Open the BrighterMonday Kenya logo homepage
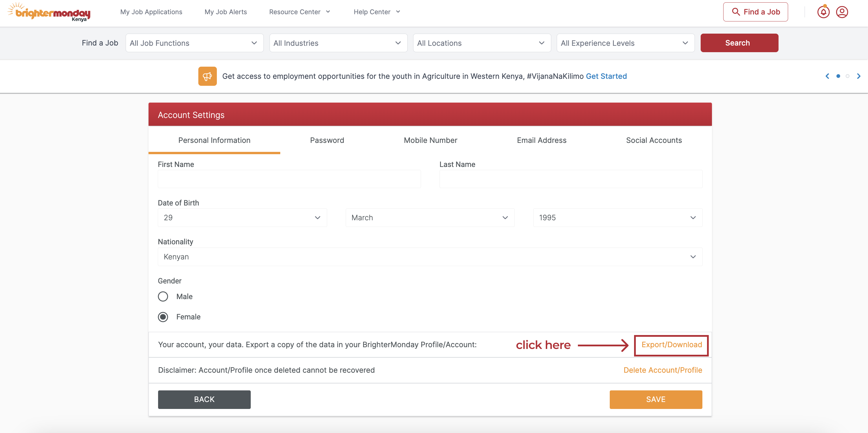 49,12
